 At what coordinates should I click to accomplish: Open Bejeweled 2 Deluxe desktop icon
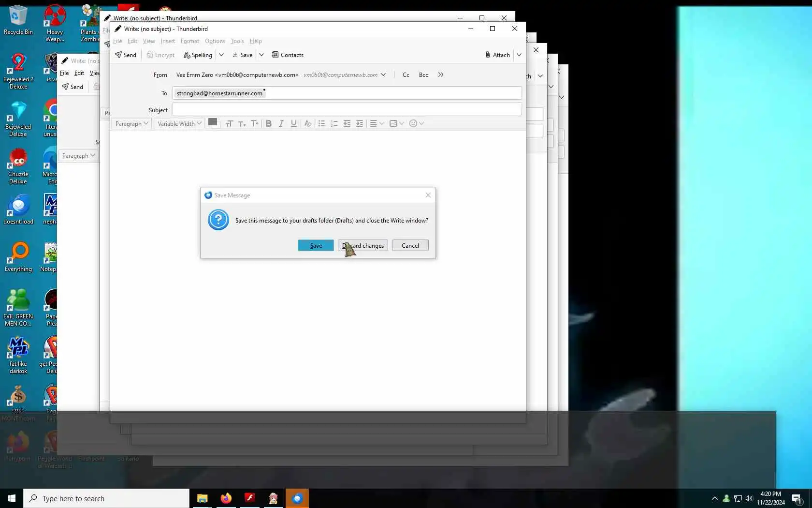coord(18,72)
